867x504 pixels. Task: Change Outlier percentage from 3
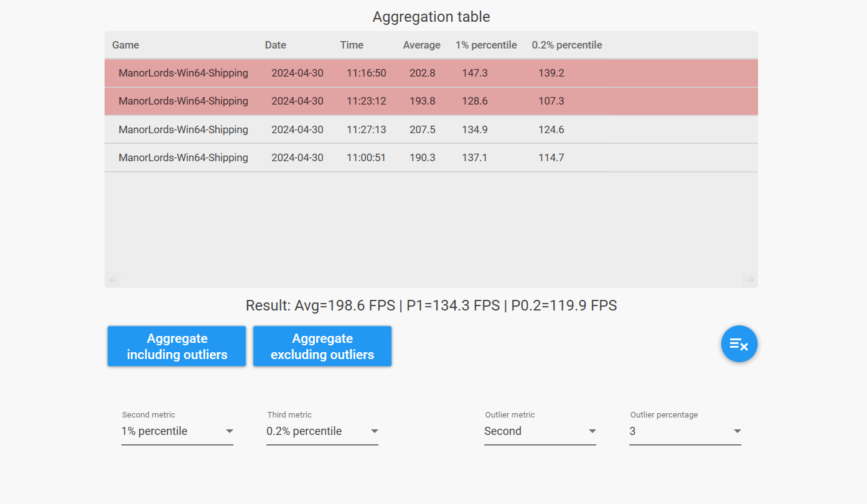click(685, 431)
